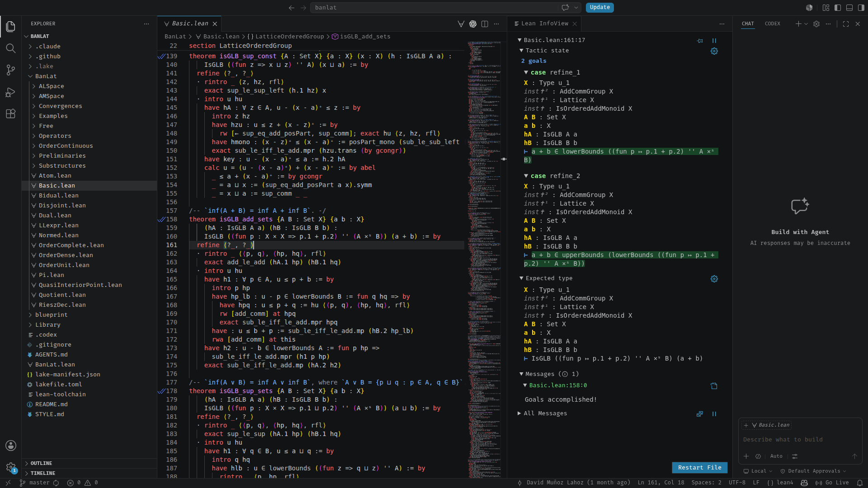Open Bidual.lean in explorer
Image resolution: width=868 pixels, height=488 pixels.
point(89,196)
